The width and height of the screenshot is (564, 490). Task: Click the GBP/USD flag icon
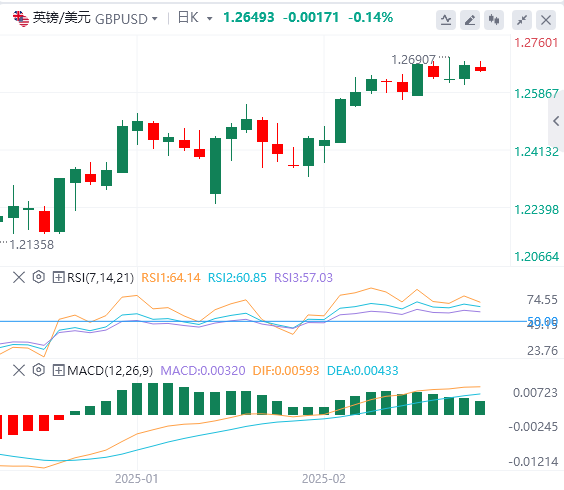tap(21, 18)
